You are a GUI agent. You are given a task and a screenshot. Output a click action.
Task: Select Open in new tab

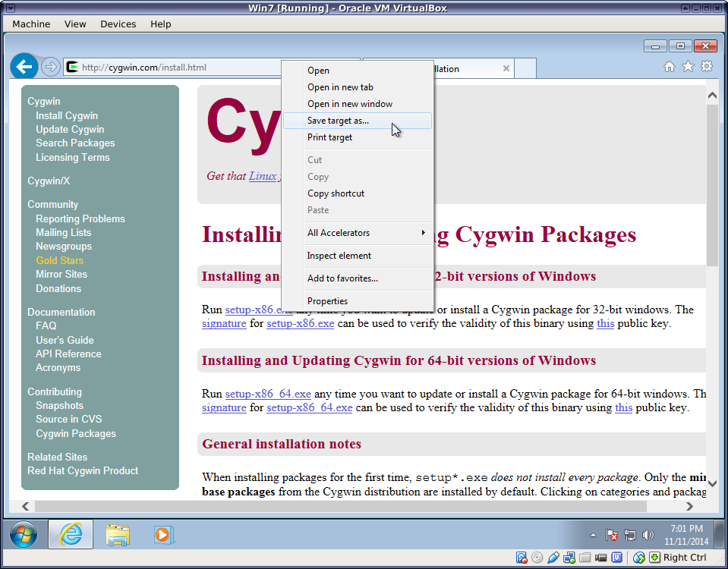(x=357, y=87)
